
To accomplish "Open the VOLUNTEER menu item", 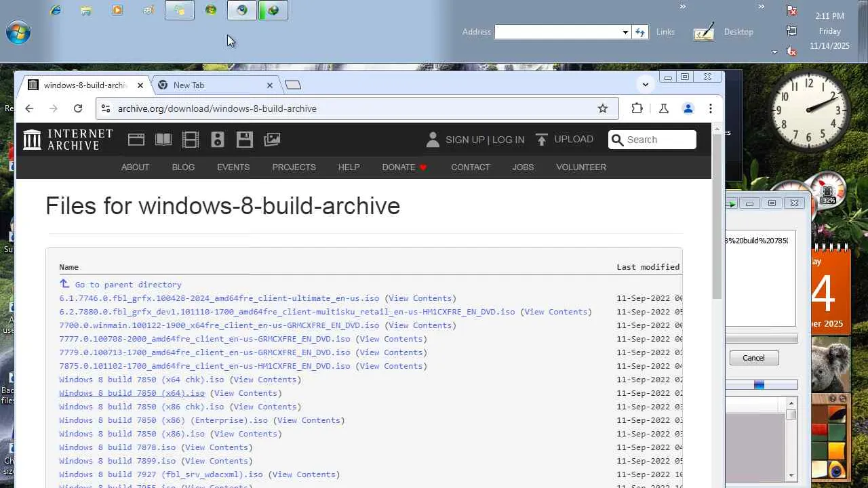I will [581, 167].
